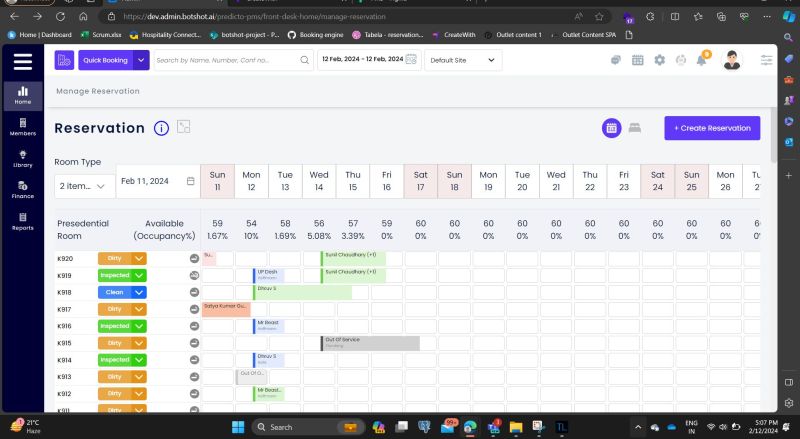This screenshot has width=800, height=439.
Task: Open the notifications bell icon
Action: pos(702,60)
